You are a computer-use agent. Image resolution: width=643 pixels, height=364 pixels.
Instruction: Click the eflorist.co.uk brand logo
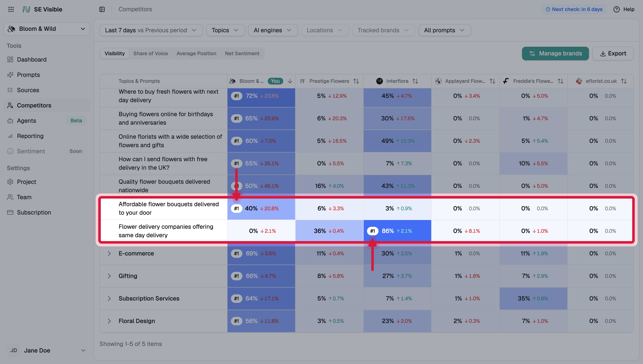click(579, 81)
